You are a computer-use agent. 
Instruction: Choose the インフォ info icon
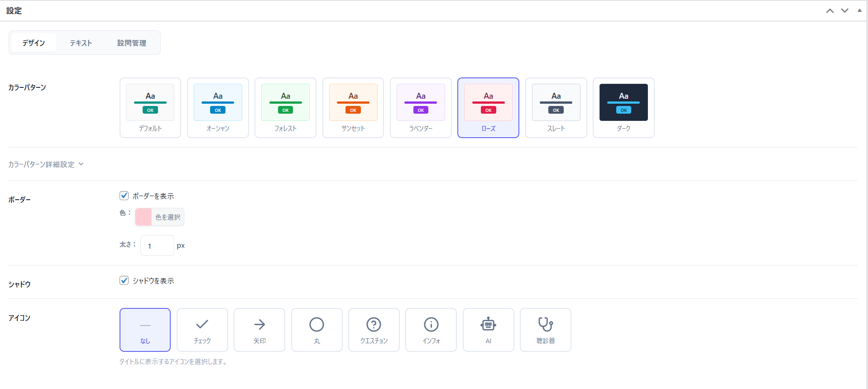(x=431, y=330)
